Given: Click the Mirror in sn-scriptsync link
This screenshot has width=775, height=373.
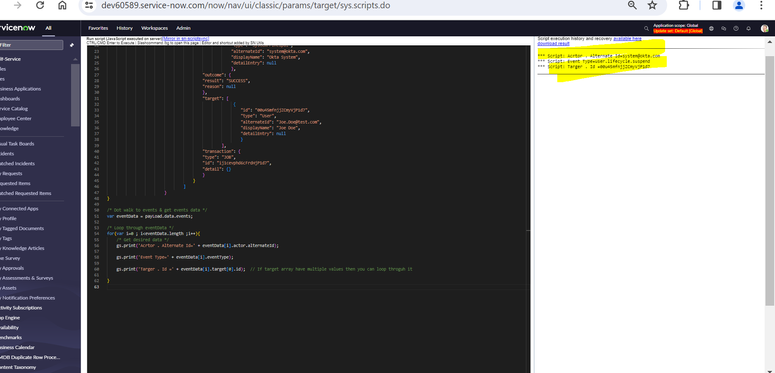Looking at the screenshot, I should point(186,39).
